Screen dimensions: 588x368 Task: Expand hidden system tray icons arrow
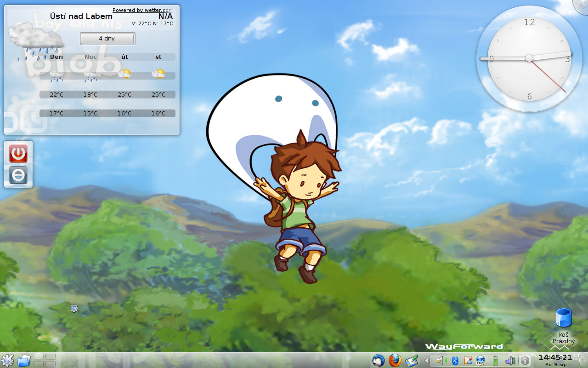pyautogui.click(x=426, y=361)
